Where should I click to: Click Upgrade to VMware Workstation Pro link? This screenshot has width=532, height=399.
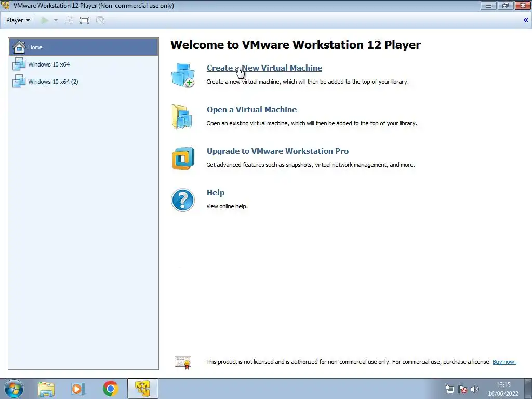coord(277,151)
